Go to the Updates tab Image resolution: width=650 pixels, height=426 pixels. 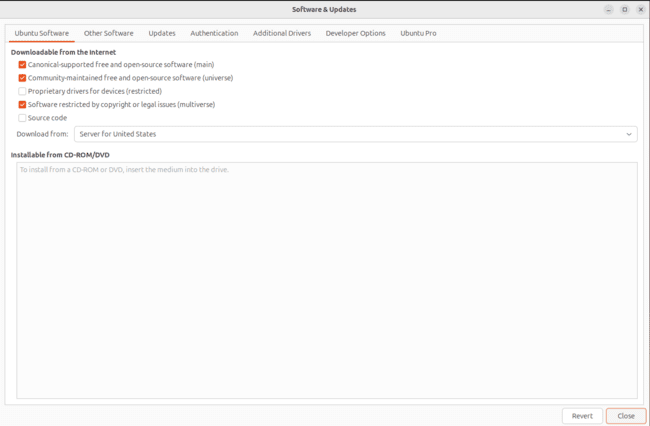click(x=162, y=33)
